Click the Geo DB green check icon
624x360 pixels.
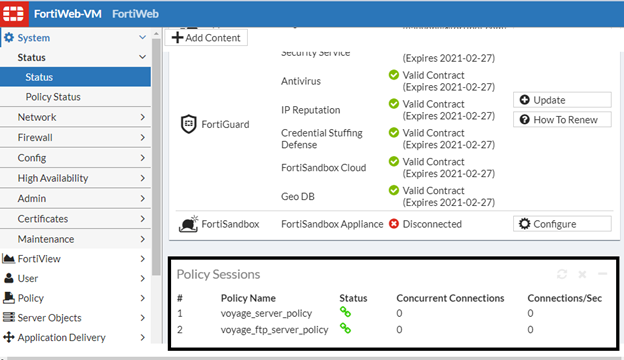(394, 191)
